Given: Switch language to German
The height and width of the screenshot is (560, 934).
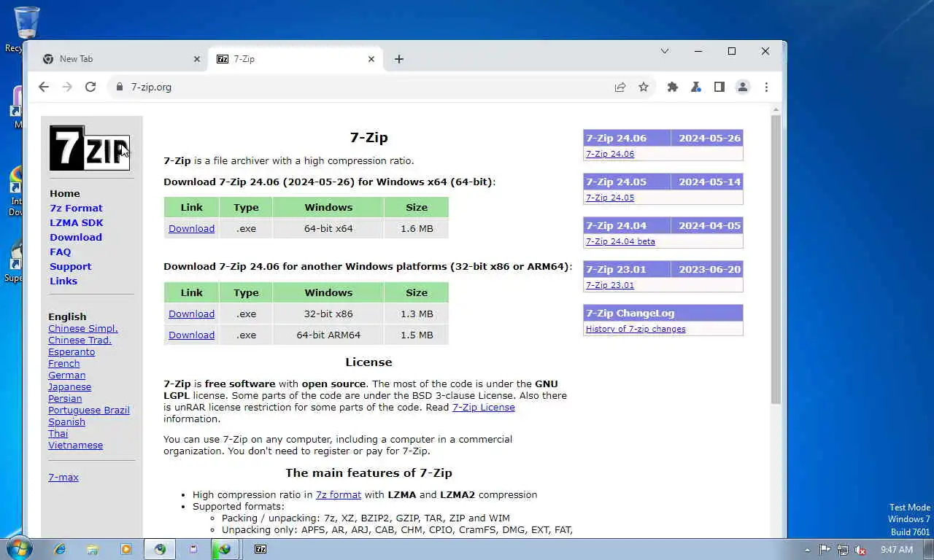Looking at the screenshot, I should tap(67, 375).
